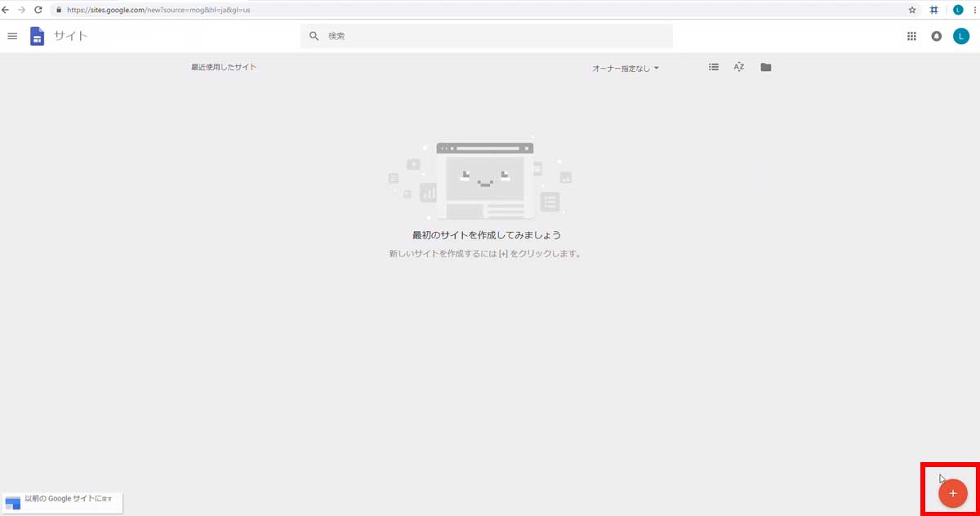Click the red plus create-site button

[952, 493]
